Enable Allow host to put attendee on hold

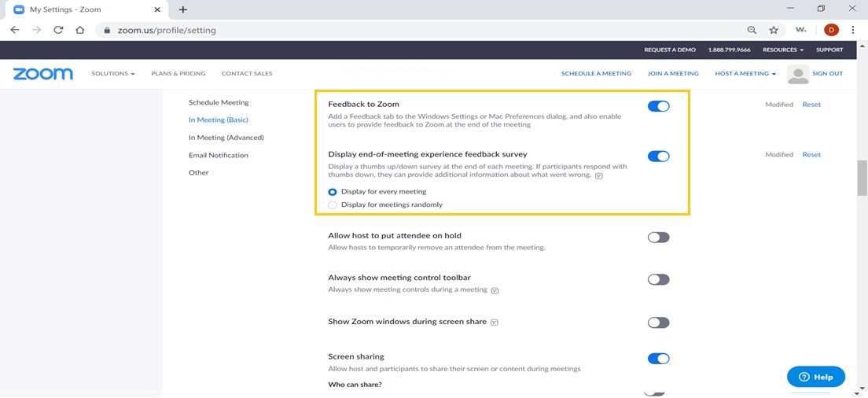(x=658, y=238)
